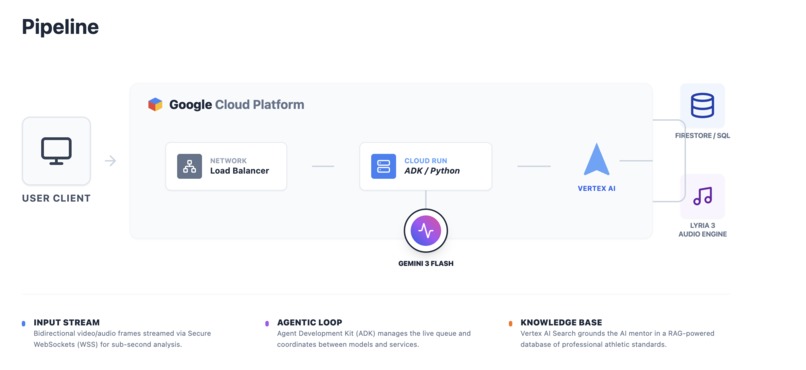The width and height of the screenshot is (806, 370).
Task: Click the AGENTIC LOOP heading
Action: tap(309, 323)
